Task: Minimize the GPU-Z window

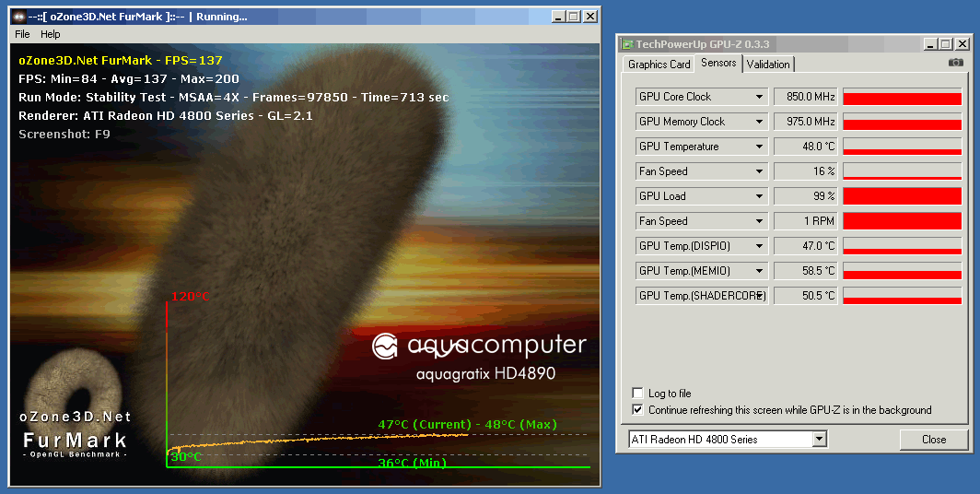Action: pyautogui.click(x=930, y=43)
